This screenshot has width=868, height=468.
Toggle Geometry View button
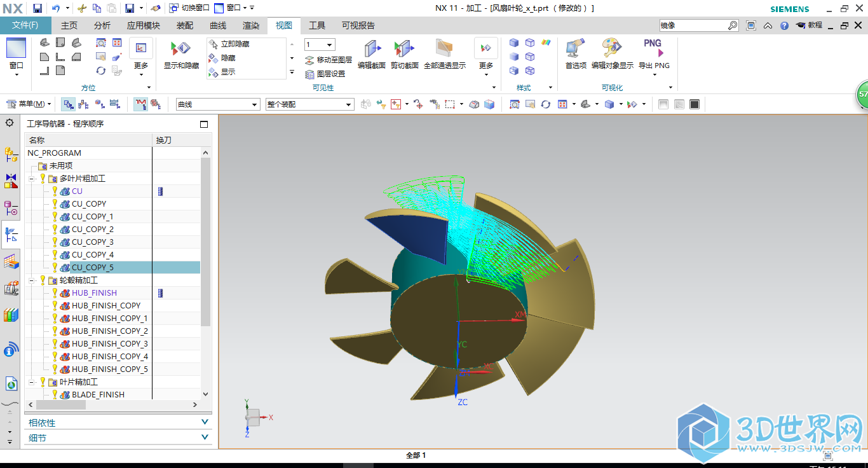pos(100,104)
